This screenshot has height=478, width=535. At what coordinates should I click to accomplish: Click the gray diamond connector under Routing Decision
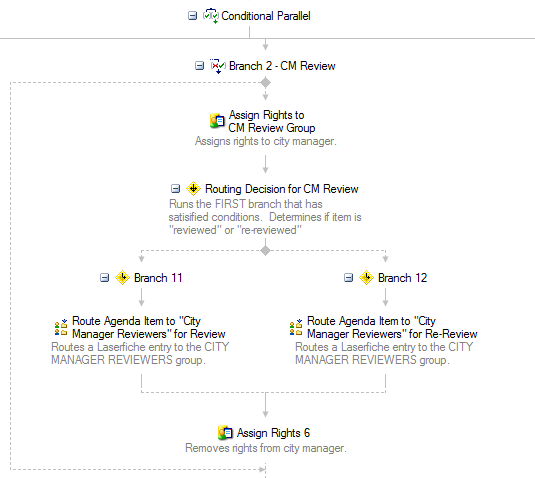coord(265,251)
